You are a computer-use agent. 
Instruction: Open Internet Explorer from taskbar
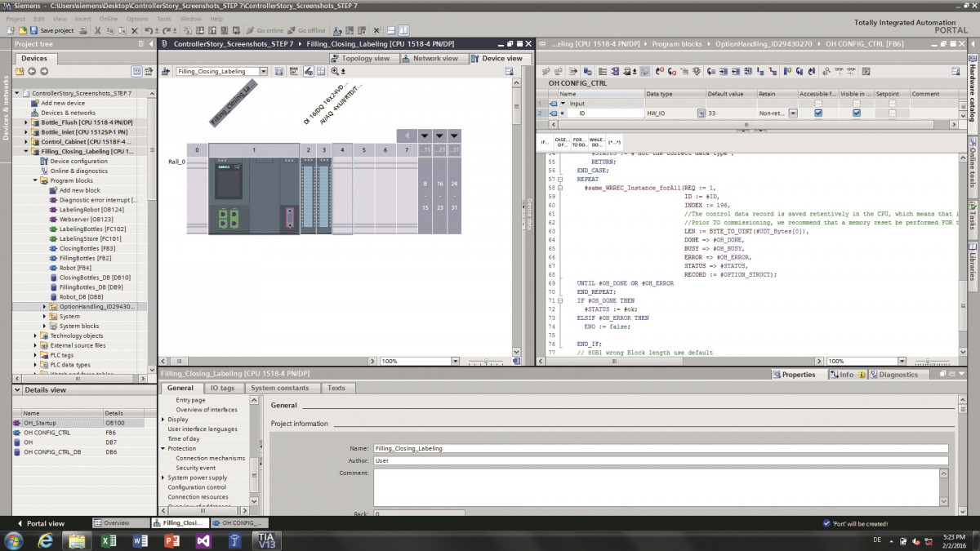pyautogui.click(x=45, y=540)
